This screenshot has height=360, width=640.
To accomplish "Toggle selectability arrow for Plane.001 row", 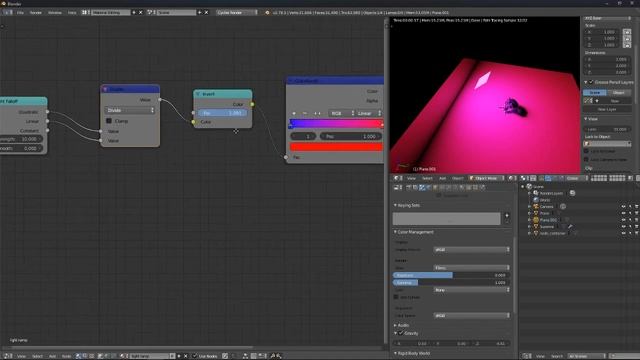I will click(630, 220).
